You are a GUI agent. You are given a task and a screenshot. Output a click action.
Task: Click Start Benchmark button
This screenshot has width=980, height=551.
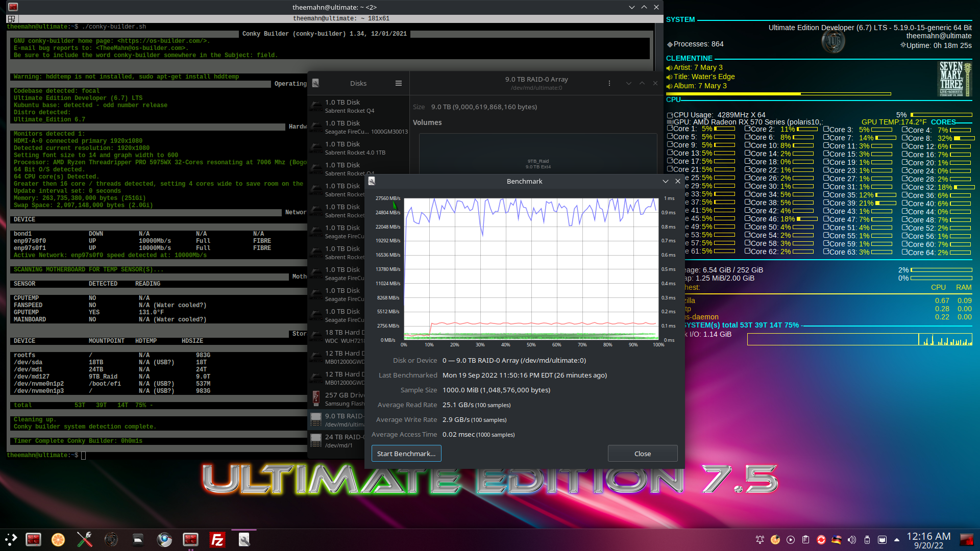point(406,454)
